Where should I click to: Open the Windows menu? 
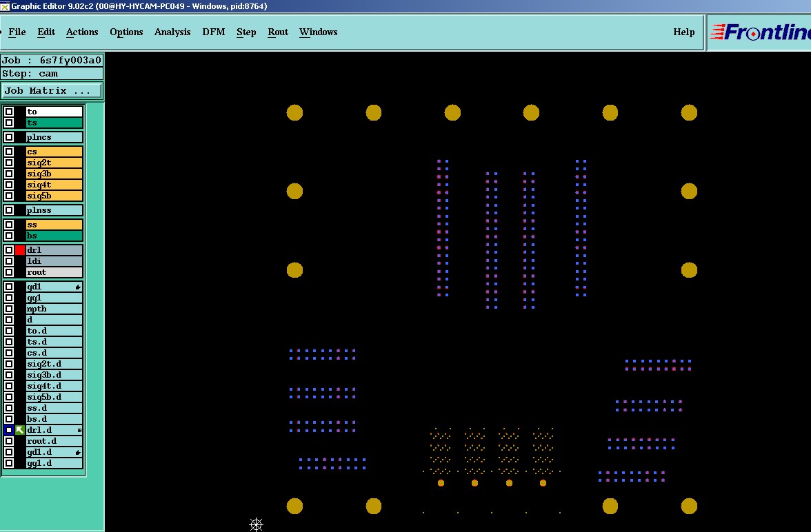tap(318, 32)
